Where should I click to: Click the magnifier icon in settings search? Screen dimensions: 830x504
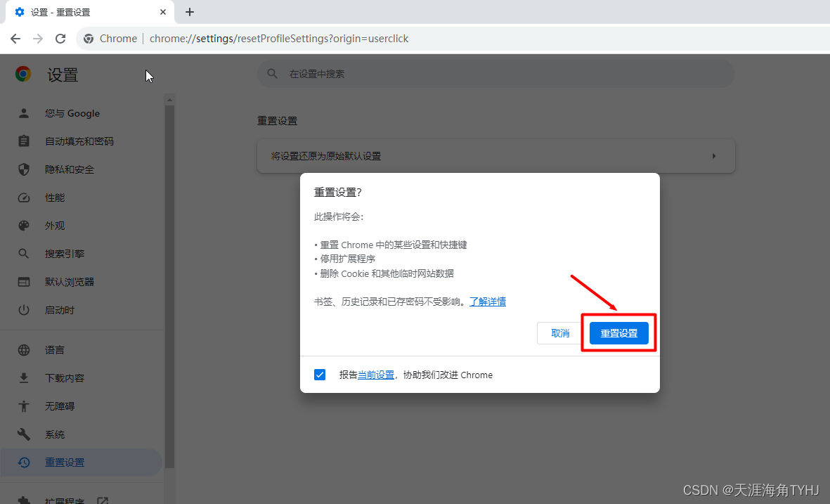pos(272,74)
